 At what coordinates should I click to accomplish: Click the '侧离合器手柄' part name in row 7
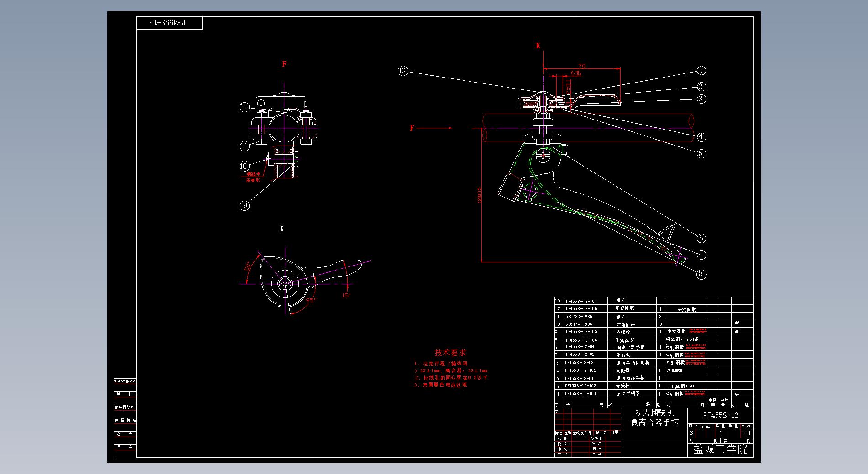[631, 347]
